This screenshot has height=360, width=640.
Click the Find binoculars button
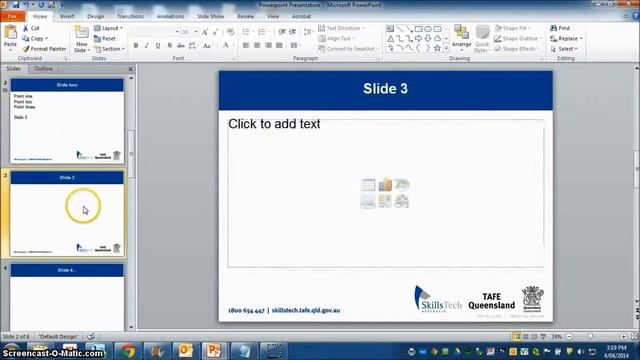[560, 28]
